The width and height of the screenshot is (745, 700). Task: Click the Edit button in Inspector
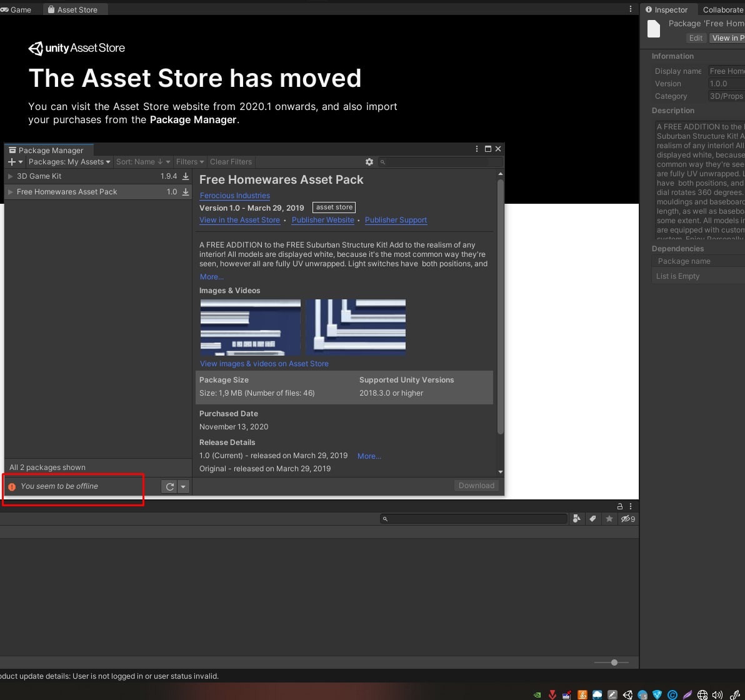click(696, 38)
